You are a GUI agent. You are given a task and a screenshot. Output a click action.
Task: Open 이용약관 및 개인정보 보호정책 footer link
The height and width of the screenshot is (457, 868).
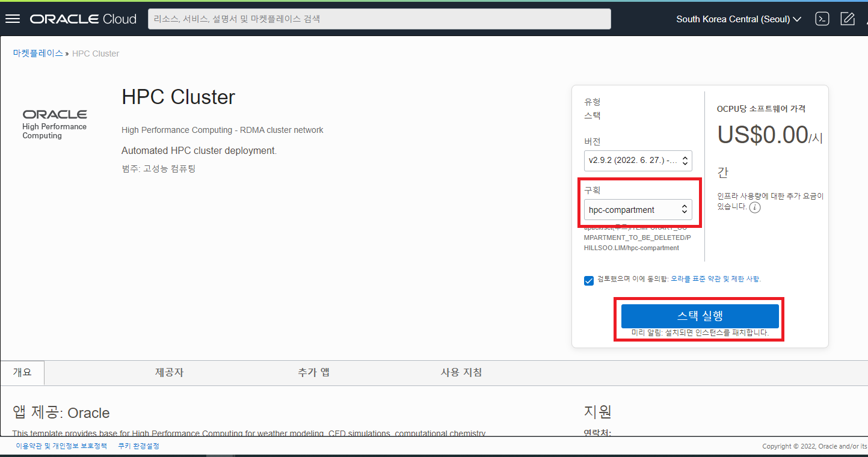(x=61, y=446)
